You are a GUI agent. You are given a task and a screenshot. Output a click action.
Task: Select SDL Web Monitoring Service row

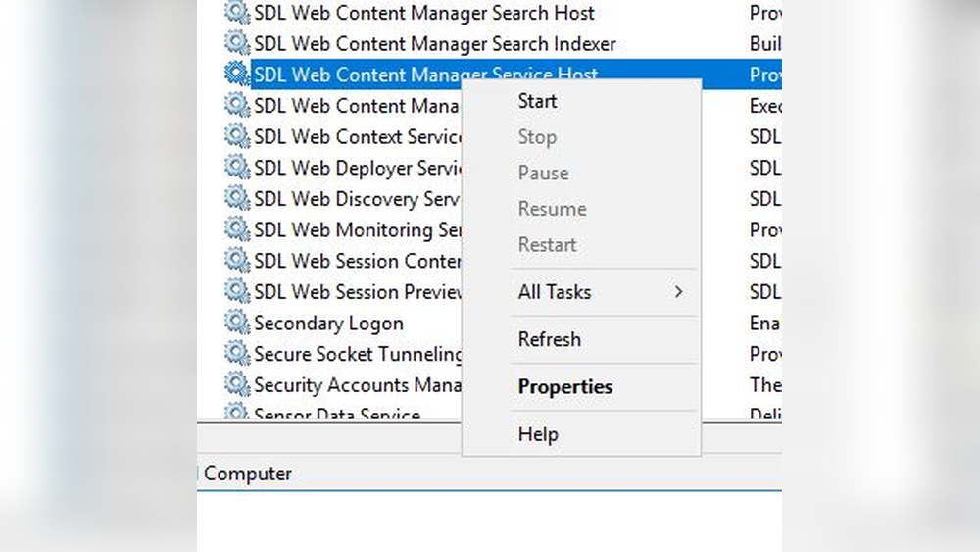point(357,229)
